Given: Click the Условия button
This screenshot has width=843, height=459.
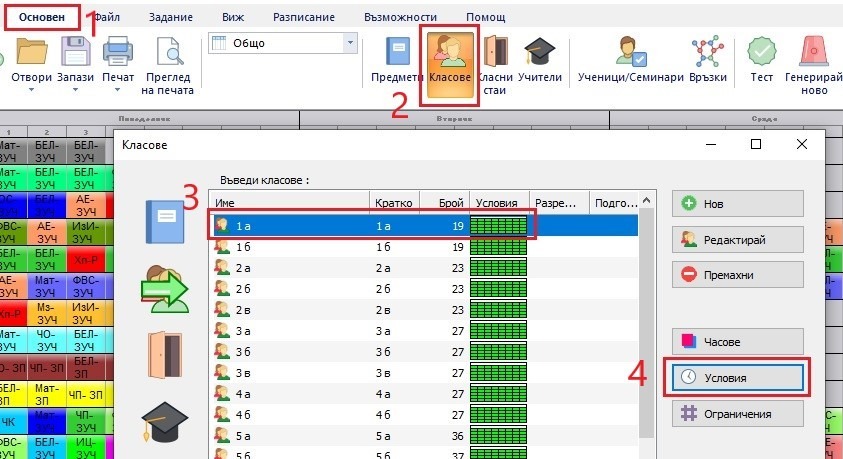Looking at the screenshot, I should (738, 378).
